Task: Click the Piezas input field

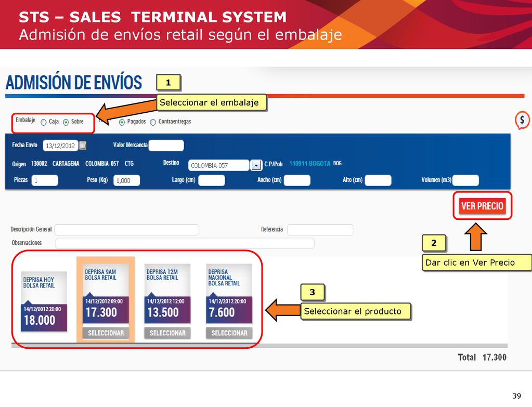Action: pos(45,180)
